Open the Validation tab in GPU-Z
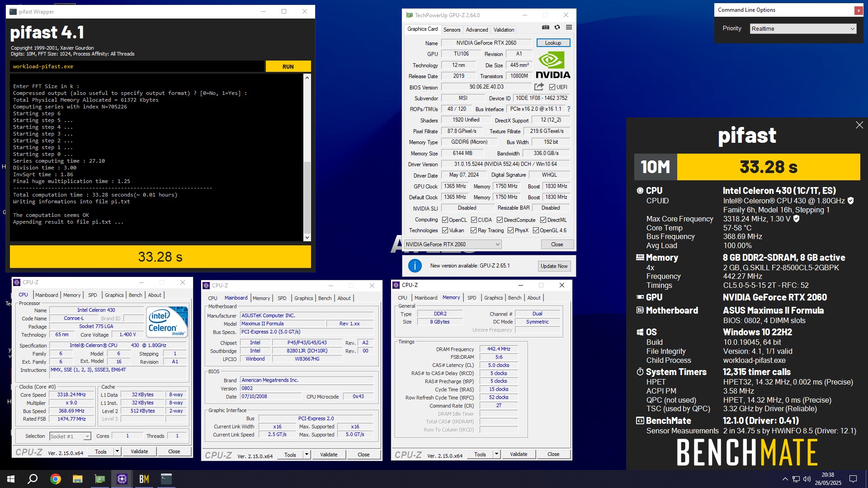This screenshot has width=868, height=488. (x=504, y=30)
